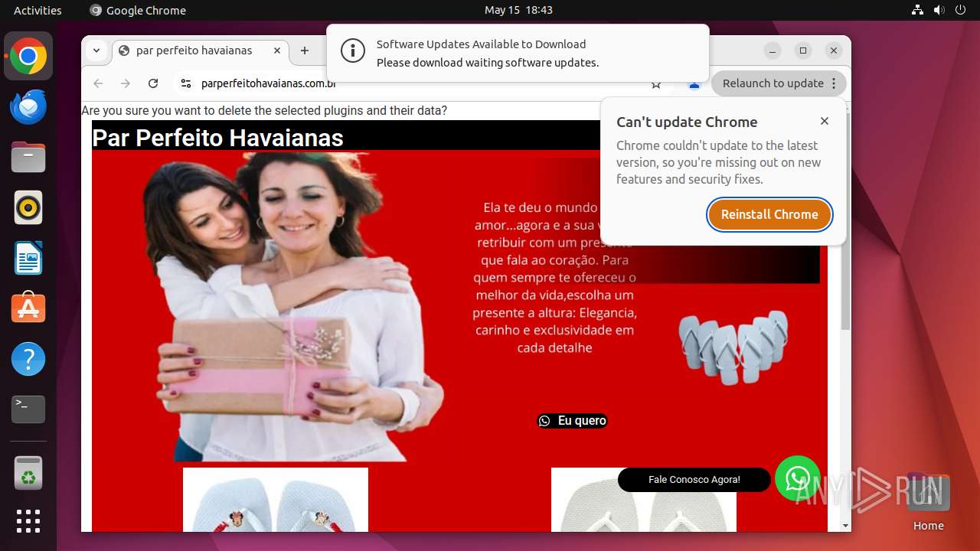Open the Chrome profile avatar
Screen dimensions: 980x551
coord(694,84)
